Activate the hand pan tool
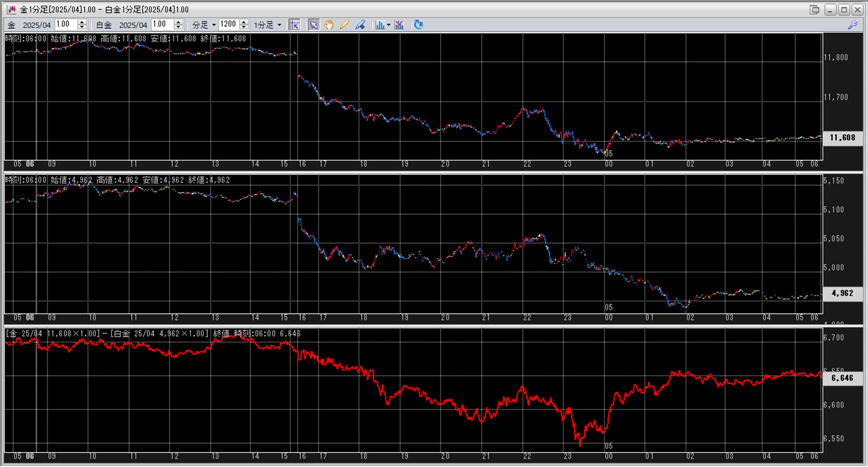 pyautogui.click(x=329, y=25)
